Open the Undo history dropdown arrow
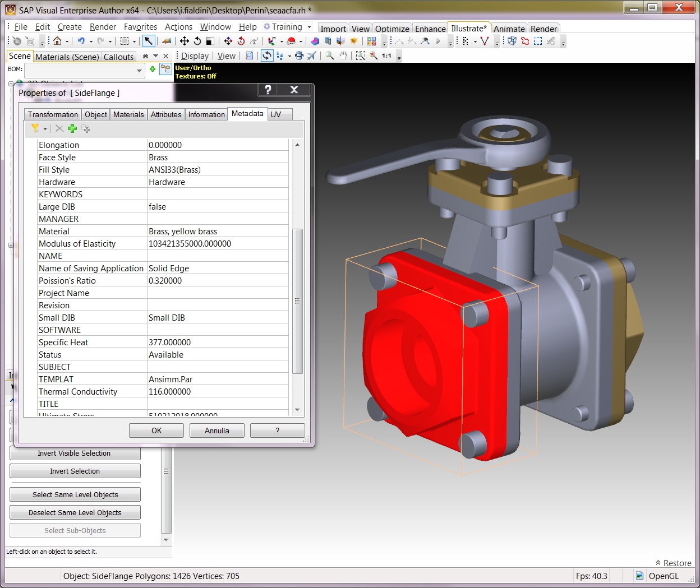This screenshot has width=700, height=588. tap(91, 41)
